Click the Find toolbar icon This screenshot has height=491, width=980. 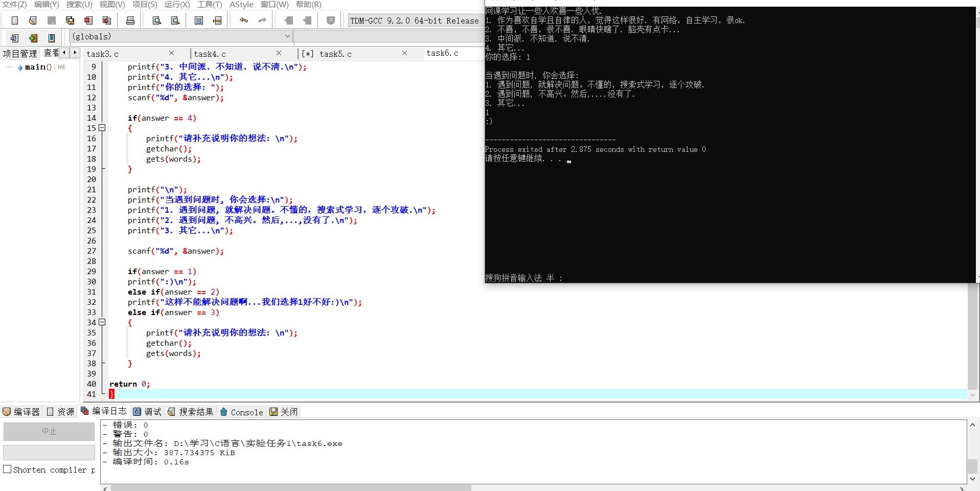157,20
